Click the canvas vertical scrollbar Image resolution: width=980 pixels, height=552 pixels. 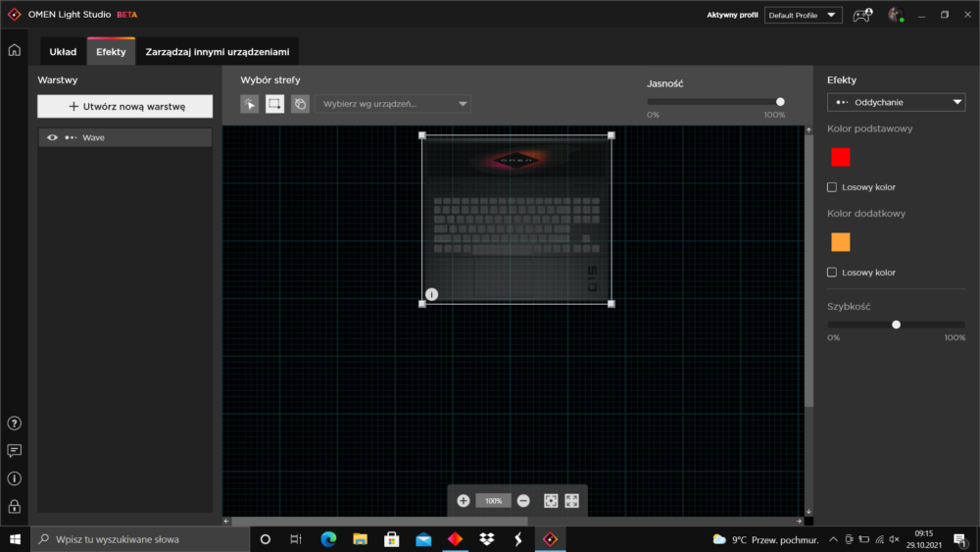pos(808,270)
